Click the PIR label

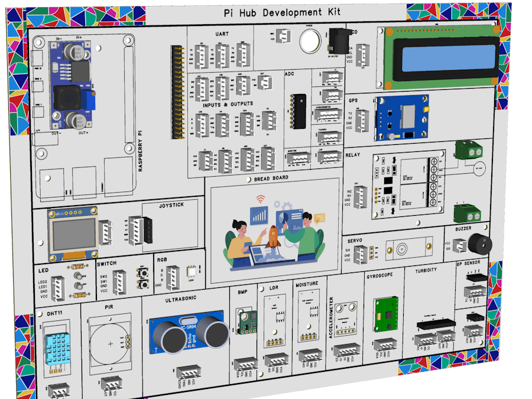point(109,307)
